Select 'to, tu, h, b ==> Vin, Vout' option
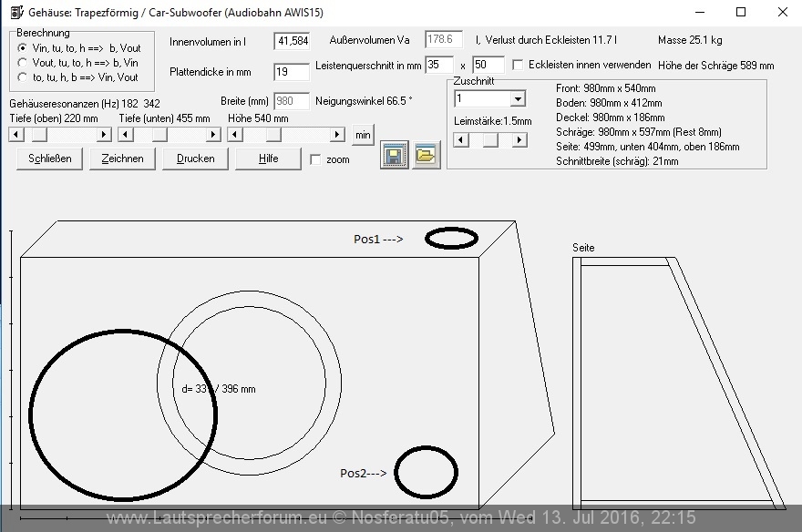The height and width of the screenshot is (532, 802). tap(23, 77)
